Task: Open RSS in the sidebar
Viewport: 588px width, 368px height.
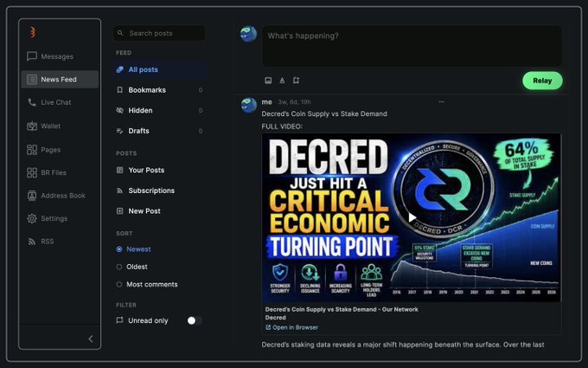Action: (60, 242)
